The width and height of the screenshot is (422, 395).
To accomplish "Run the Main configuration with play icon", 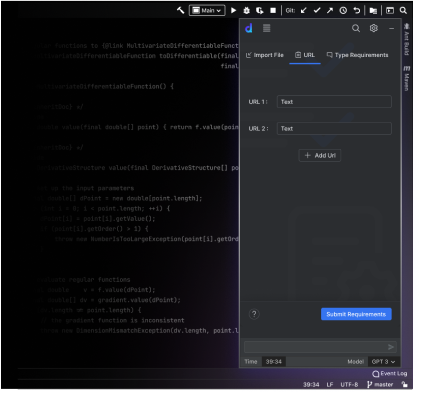I will point(234,10).
